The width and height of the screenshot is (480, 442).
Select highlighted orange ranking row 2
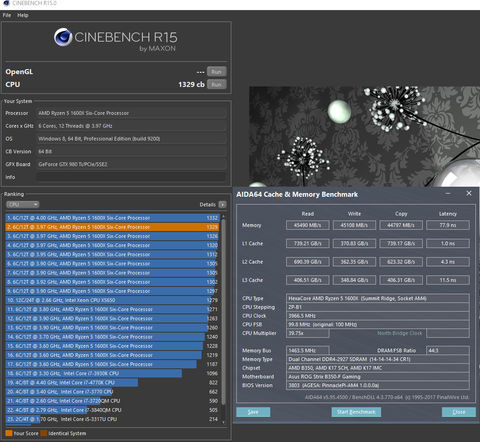112,227
